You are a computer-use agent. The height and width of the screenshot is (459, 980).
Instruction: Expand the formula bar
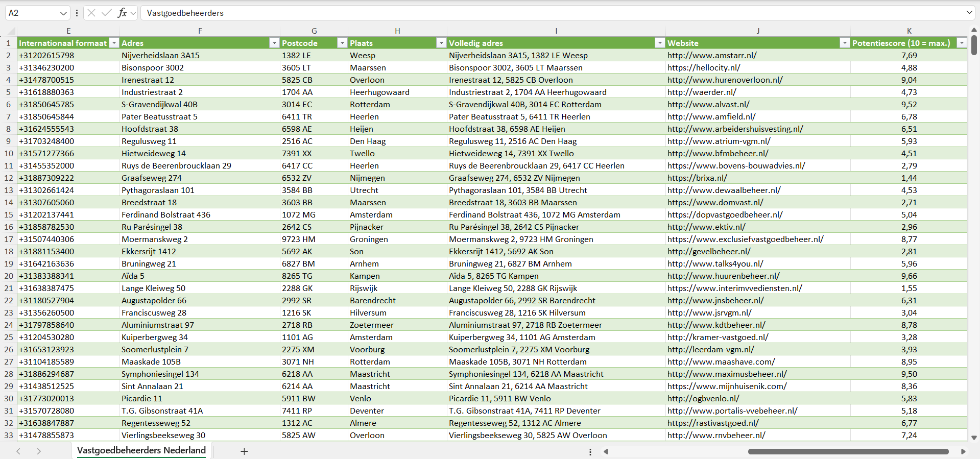pos(969,13)
